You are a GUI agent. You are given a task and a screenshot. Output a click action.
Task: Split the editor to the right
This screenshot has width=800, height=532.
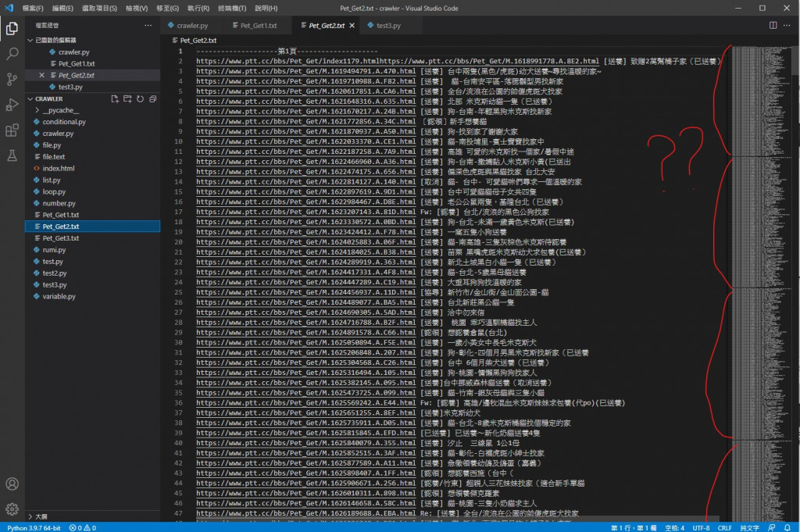[x=773, y=25]
